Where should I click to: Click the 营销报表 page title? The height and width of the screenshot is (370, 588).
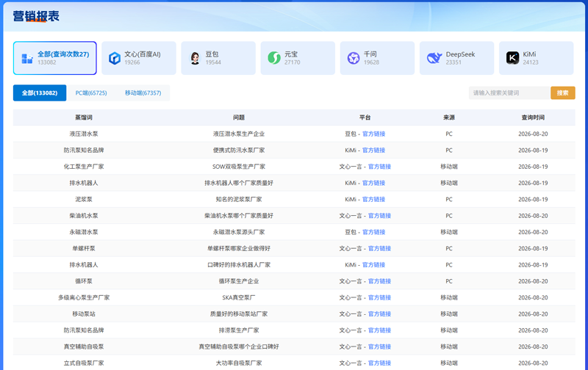[x=36, y=16]
